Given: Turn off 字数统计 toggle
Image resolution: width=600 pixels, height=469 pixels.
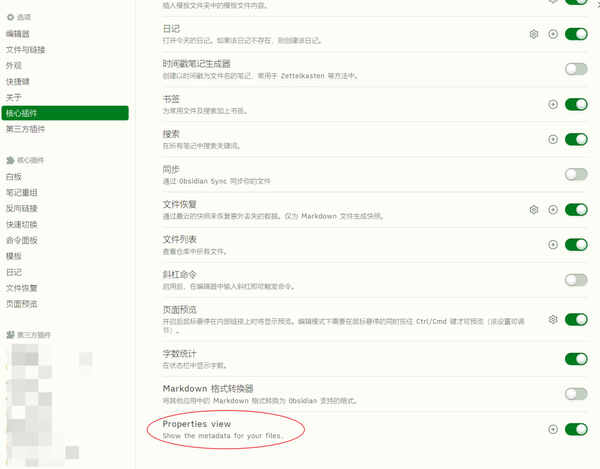Looking at the screenshot, I should (x=576, y=359).
